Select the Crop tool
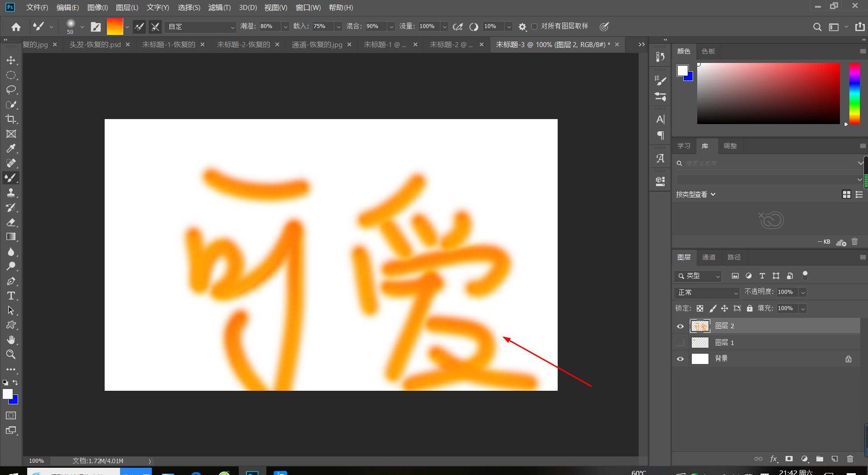This screenshot has height=475, width=868. coord(11,119)
